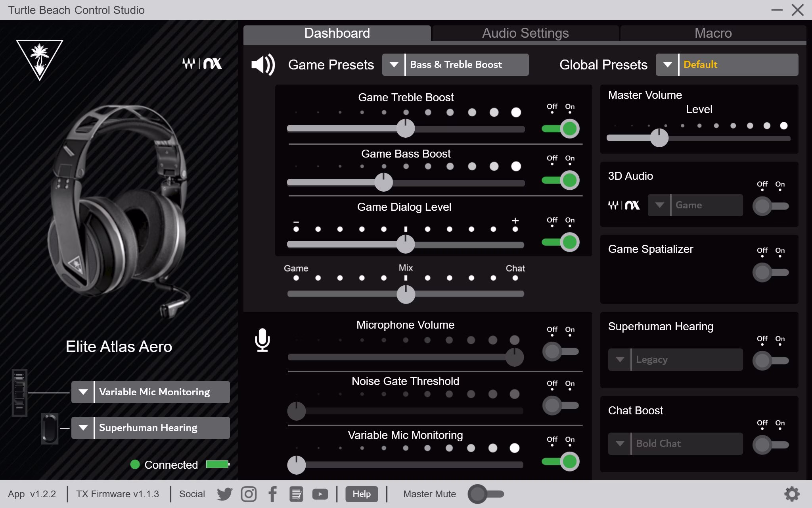Click the headset button icon by Superhuman Hearing

(50, 428)
